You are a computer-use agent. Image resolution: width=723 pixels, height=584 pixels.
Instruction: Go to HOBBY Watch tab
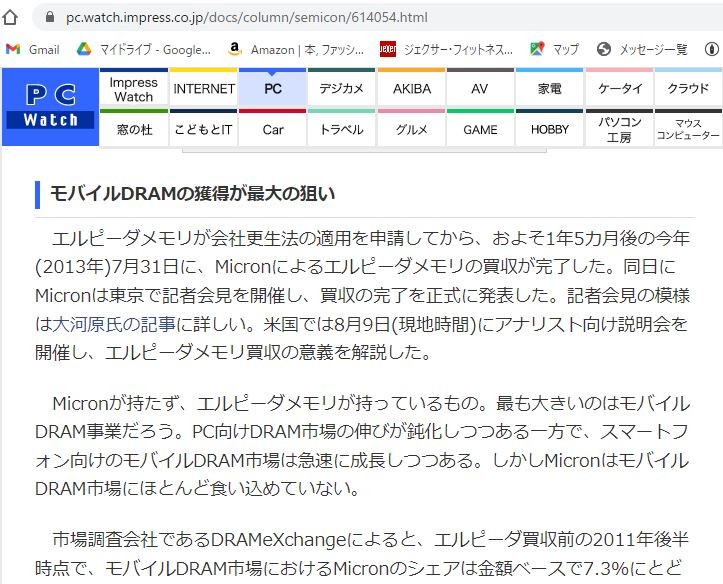[x=549, y=130]
